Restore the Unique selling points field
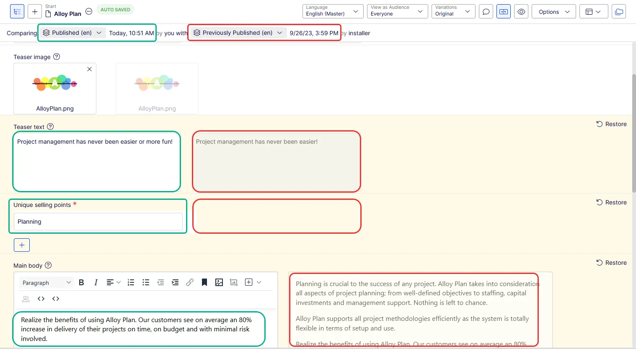Viewport: 636px width, 364px height. click(612, 202)
